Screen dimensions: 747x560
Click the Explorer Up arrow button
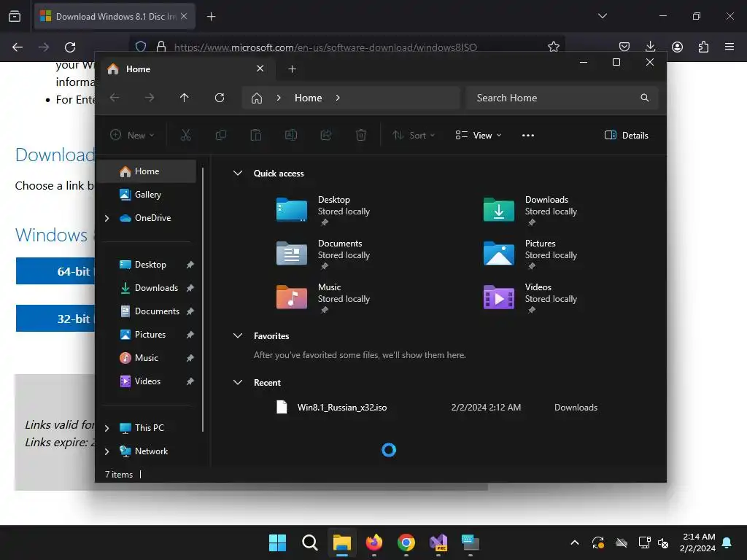(185, 98)
